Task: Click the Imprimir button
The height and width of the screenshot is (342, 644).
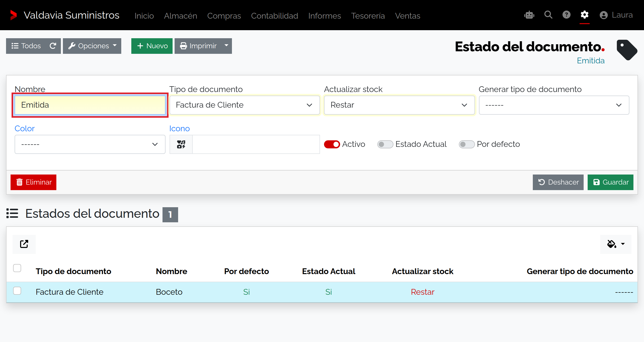Action: coord(198,46)
